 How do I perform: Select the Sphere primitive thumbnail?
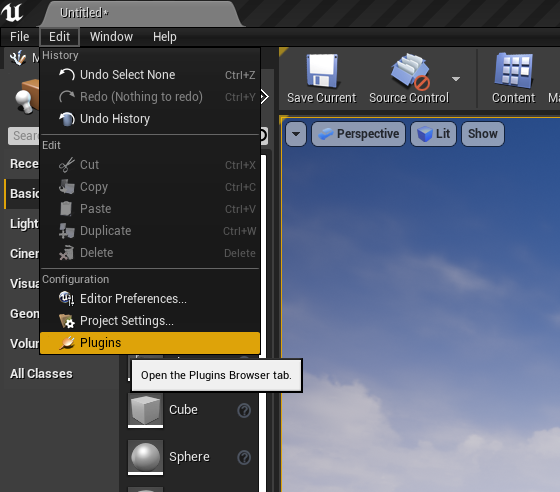(x=145, y=457)
